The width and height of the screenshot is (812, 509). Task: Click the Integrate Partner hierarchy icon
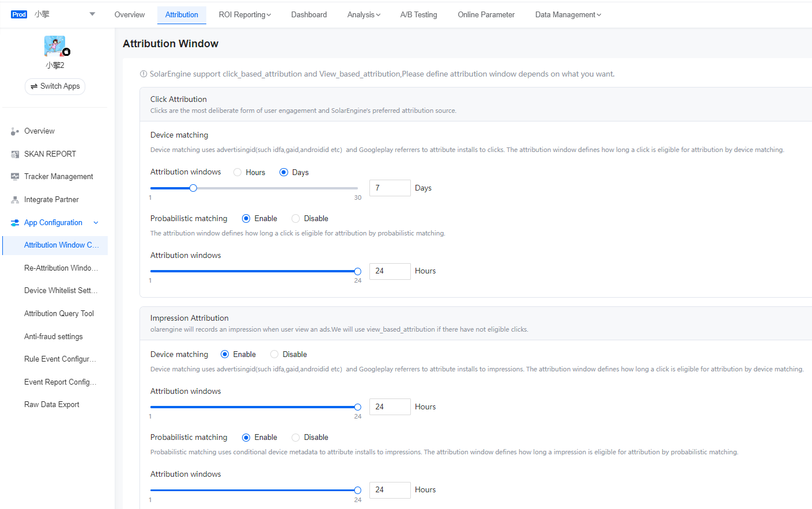pos(14,199)
